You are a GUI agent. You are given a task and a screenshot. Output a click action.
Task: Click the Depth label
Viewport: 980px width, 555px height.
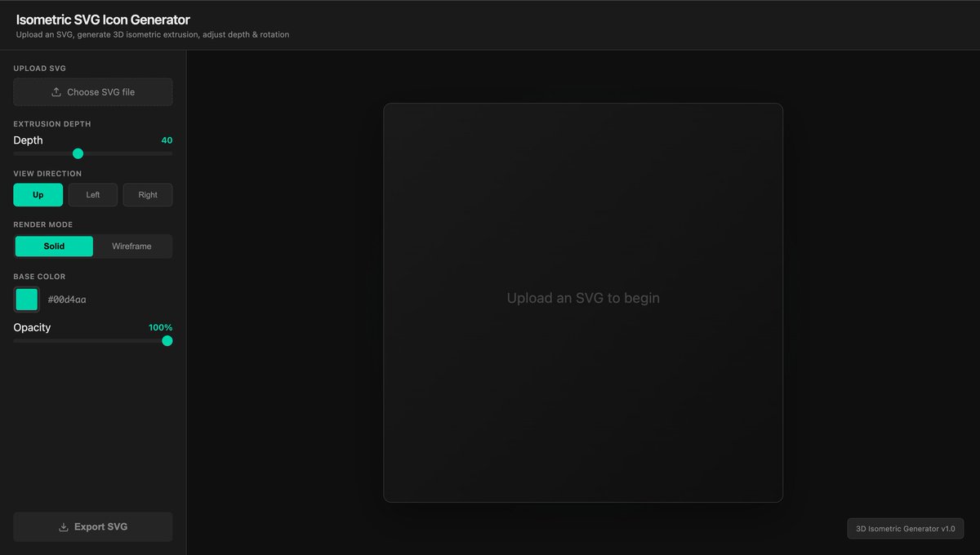click(x=29, y=140)
